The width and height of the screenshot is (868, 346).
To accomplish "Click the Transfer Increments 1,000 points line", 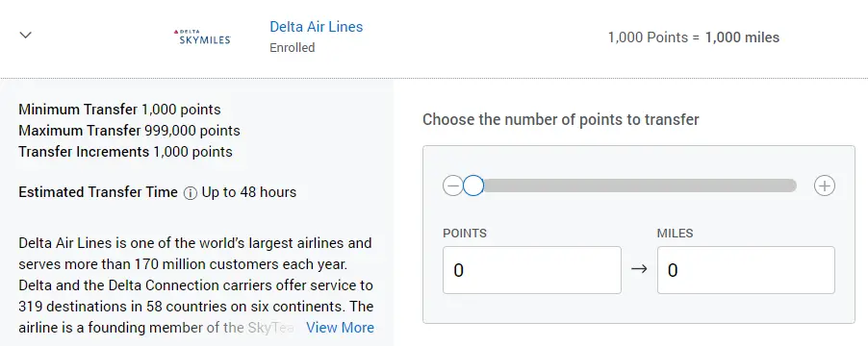I will (x=126, y=152).
